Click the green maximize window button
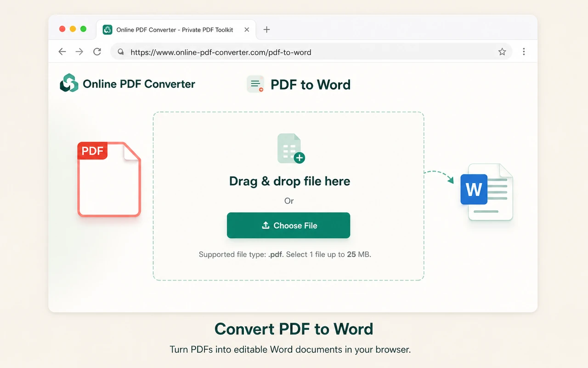The height and width of the screenshot is (368, 588). click(x=83, y=29)
